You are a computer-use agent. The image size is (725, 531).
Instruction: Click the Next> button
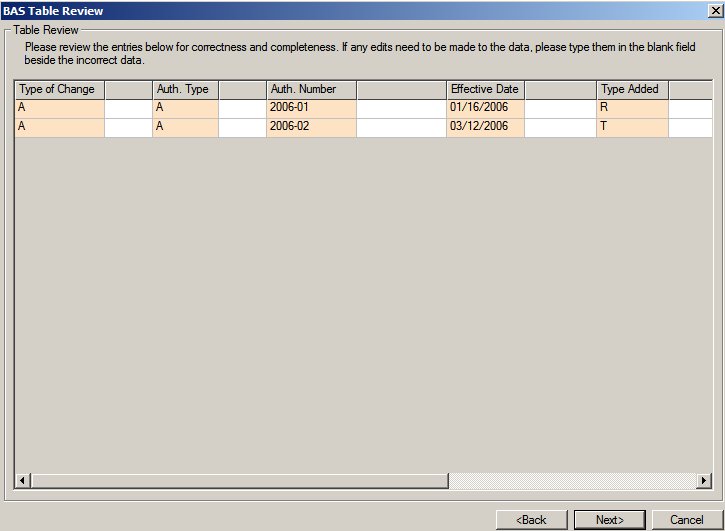pos(609,520)
